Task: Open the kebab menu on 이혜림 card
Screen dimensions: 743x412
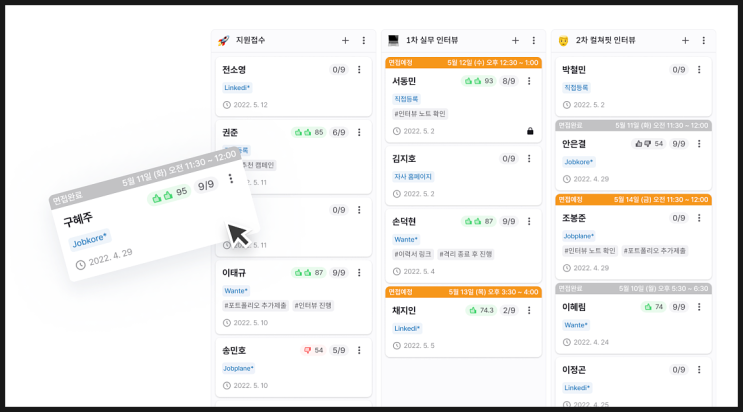Action: (x=699, y=307)
